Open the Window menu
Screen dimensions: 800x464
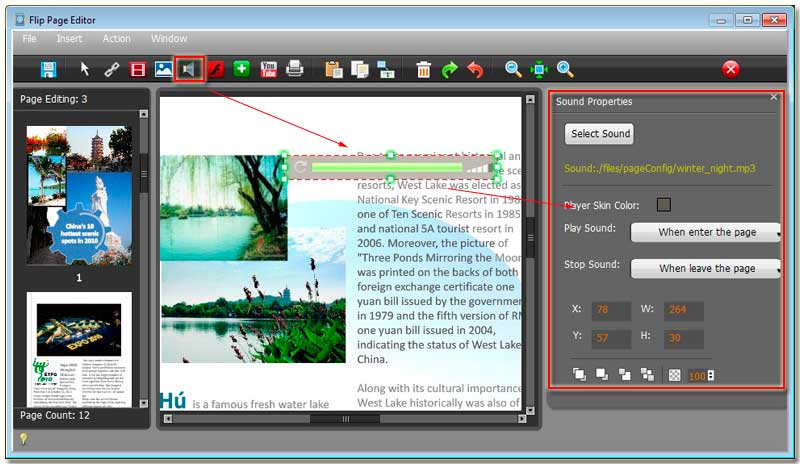coord(169,39)
